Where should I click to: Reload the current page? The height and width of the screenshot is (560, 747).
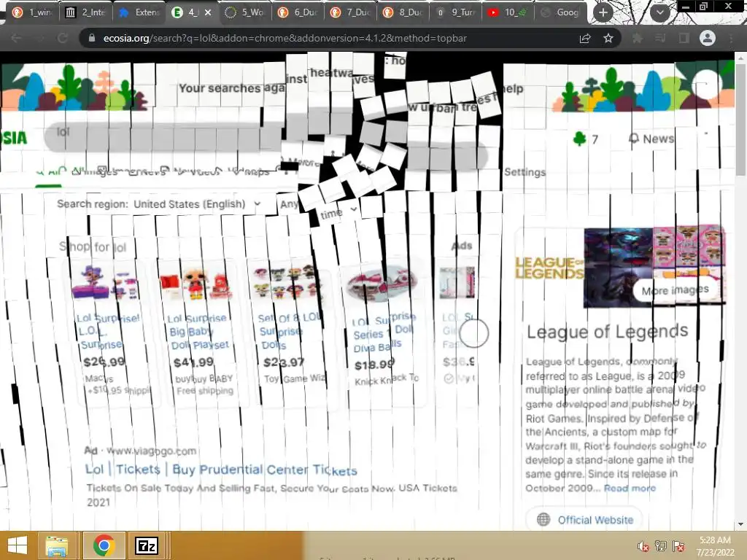click(x=63, y=38)
